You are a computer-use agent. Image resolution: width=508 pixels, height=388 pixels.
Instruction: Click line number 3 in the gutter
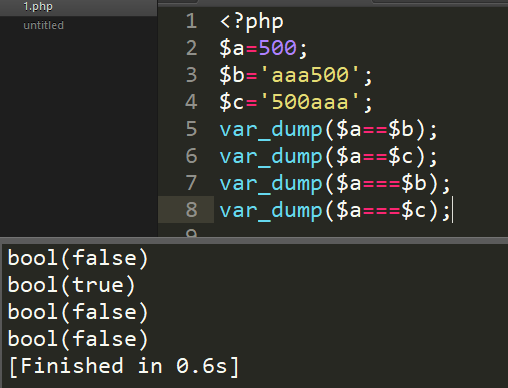[191, 75]
